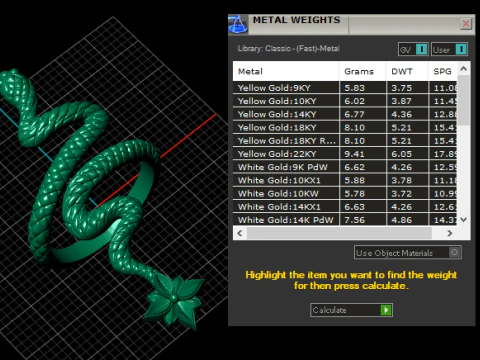Click the 9.41 grams value
The image size is (480, 360).
355,154
